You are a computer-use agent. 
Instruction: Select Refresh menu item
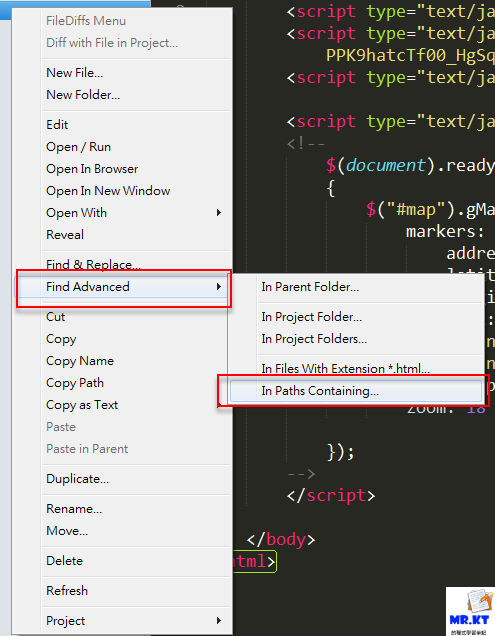click(67, 591)
